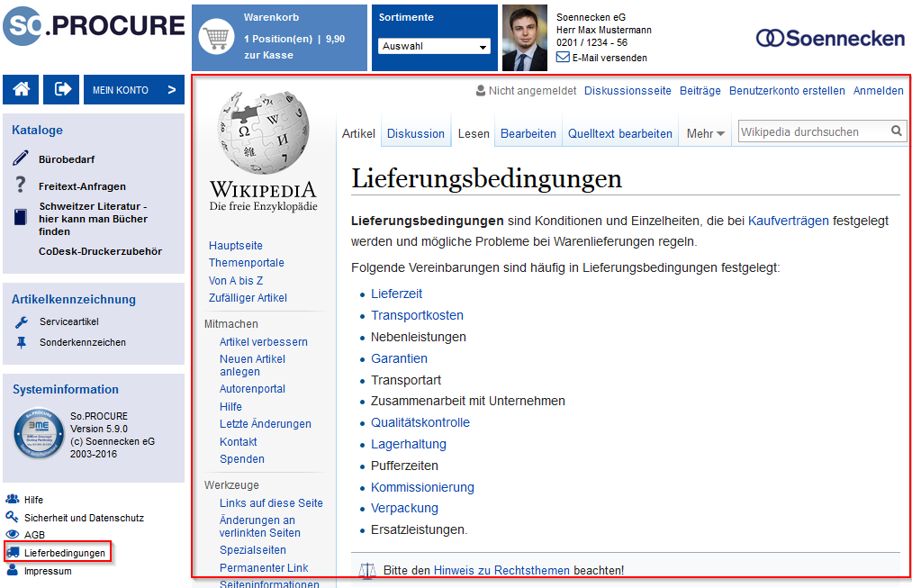Open the Von A bis Z link
Image resolution: width=912 pixels, height=588 pixels.
coord(236,280)
